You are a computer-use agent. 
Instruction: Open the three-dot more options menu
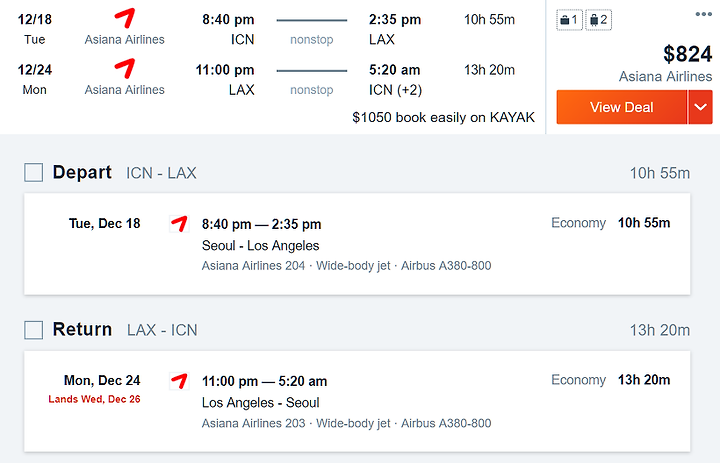[x=703, y=14]
